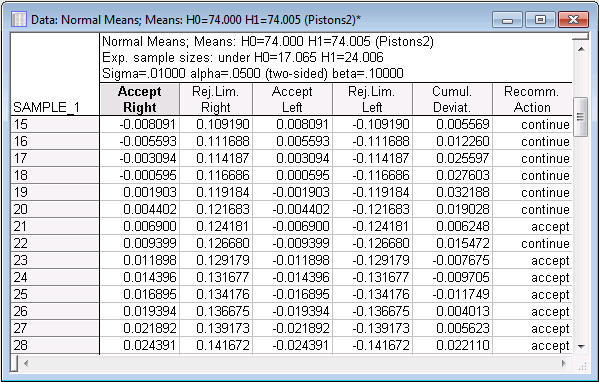Click the SAMPLE_1 corner header cell
Screen dimensions: 599x382
coord(55,74)
